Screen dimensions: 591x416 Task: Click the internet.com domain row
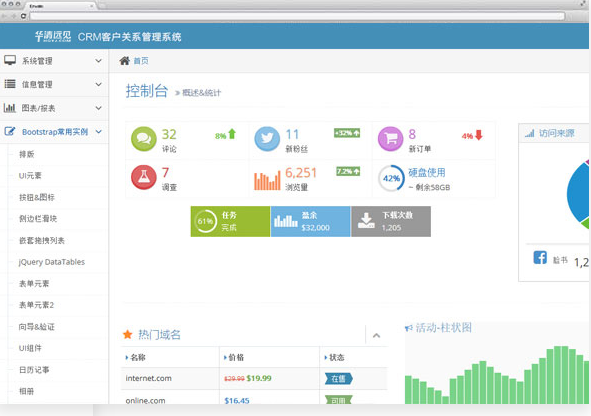(x=254, y=378)
